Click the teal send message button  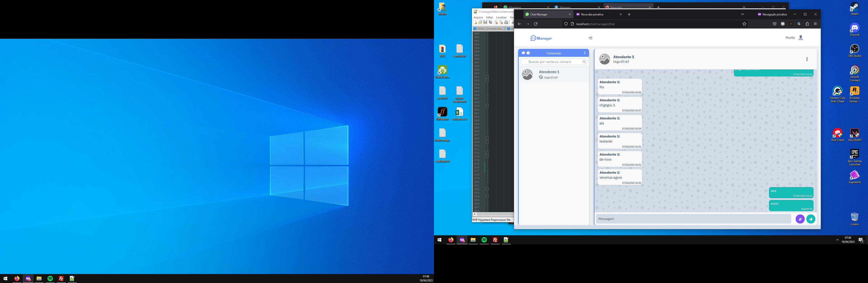[x=811, y=219]
